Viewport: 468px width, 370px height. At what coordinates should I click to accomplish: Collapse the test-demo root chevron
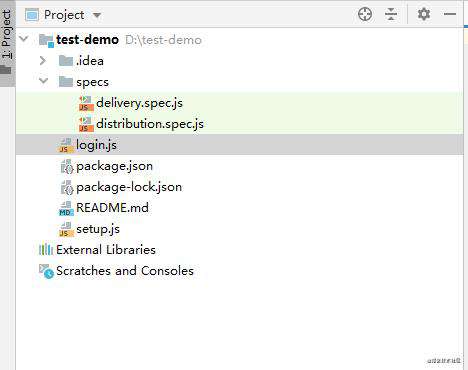click(x=24, y=39)
